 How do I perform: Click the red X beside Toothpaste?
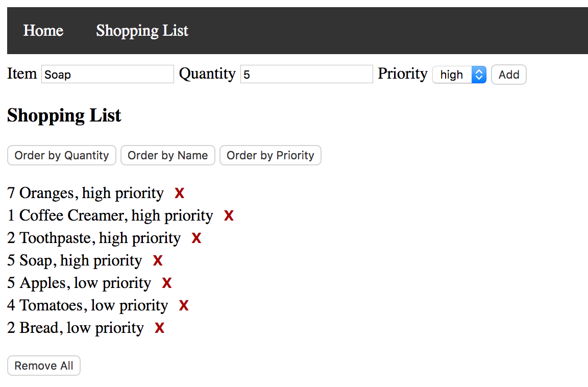[x=197, y=238]
